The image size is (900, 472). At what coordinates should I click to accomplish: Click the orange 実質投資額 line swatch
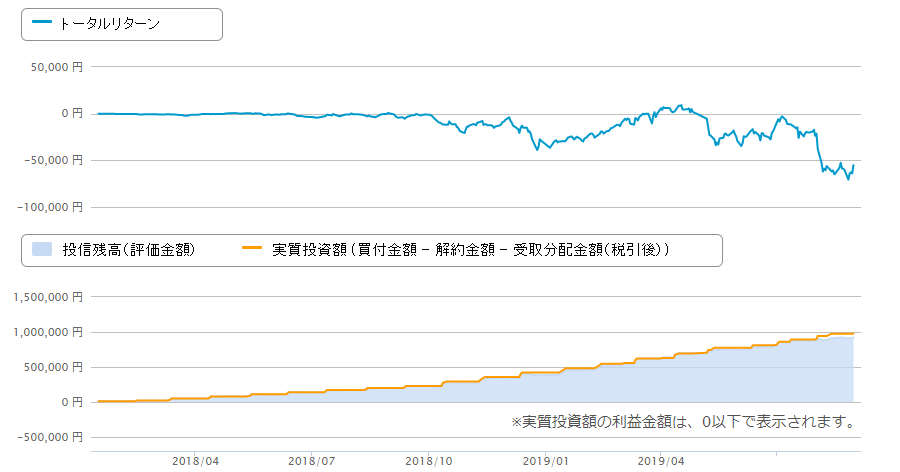tap(252, 248)
